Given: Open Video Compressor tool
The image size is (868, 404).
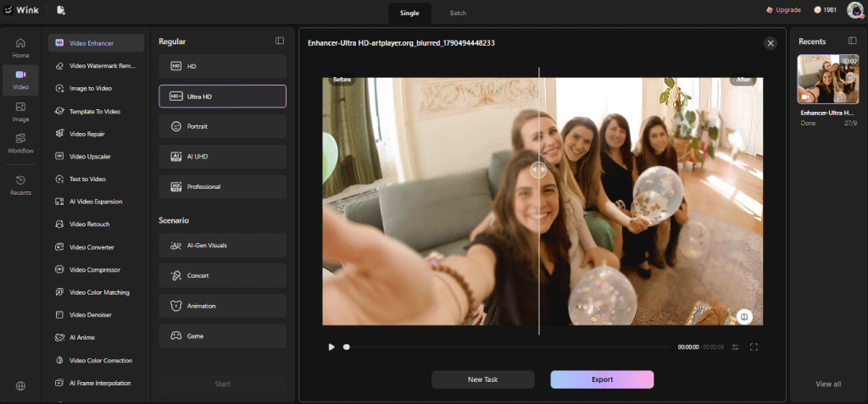Looking at the screenshot, I should (97, 269).
